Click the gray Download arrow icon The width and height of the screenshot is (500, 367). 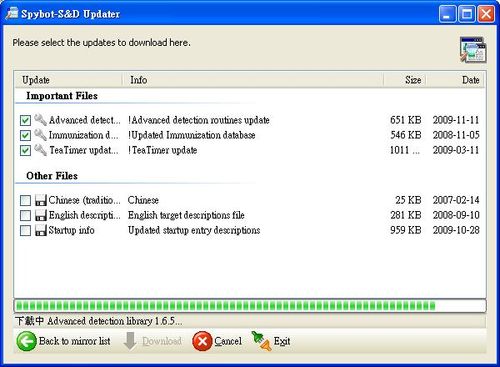click(x=130, y=341)
